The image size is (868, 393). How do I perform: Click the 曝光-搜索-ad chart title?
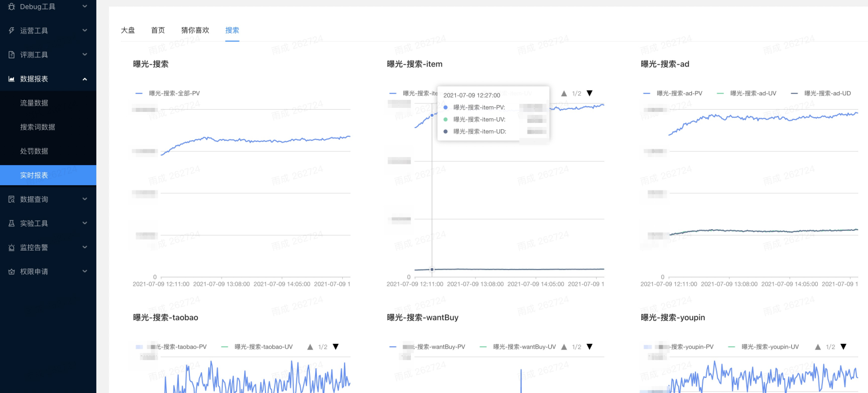(665, 64)
